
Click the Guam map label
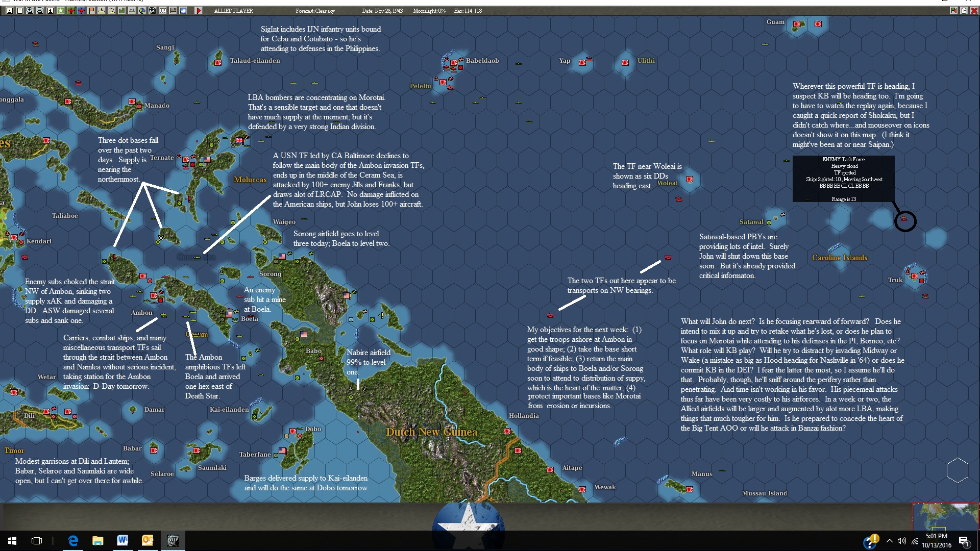click(x=775, y=22)
